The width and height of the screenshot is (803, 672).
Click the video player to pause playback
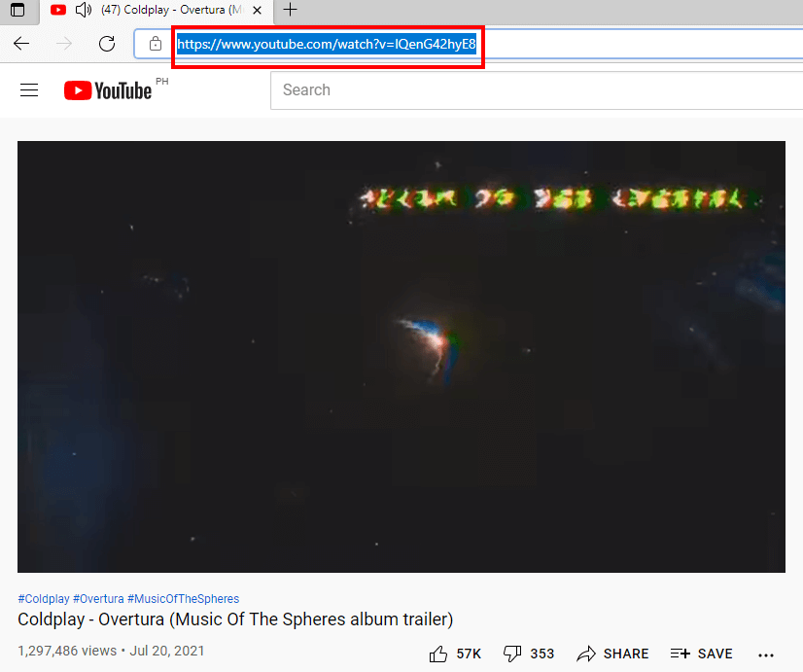(401, 357)
